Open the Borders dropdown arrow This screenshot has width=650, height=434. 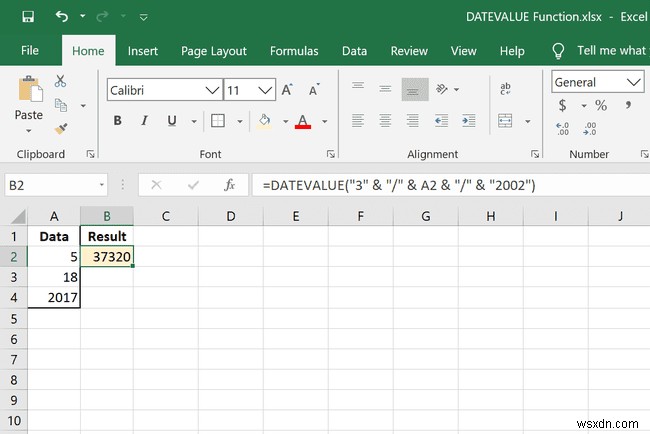click(x=240, y=121)
